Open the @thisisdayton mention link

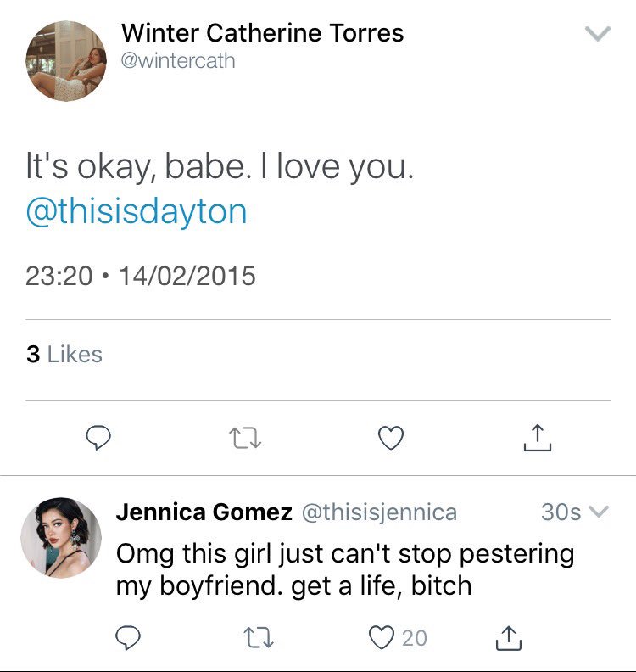pyautogui.click(x=137, y=211)
